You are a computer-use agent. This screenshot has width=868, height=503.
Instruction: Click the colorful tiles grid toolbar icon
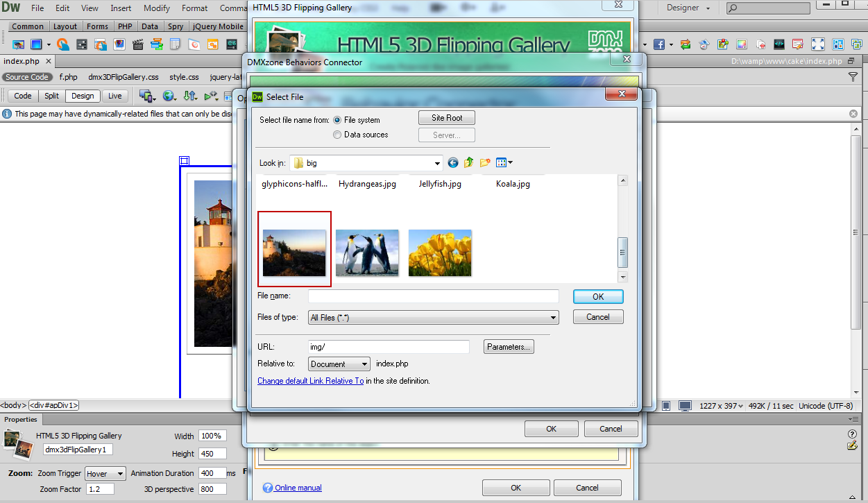click(x=837, y=44)
